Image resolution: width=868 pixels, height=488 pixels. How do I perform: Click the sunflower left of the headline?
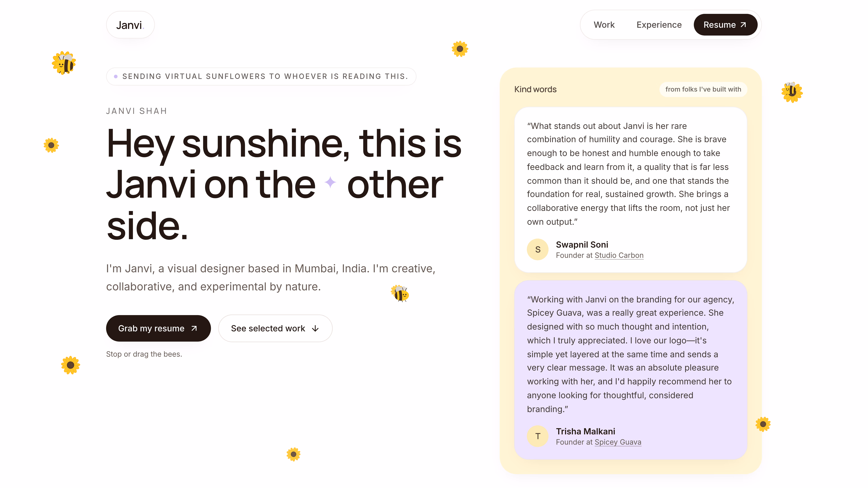click(x=51, y=145)
